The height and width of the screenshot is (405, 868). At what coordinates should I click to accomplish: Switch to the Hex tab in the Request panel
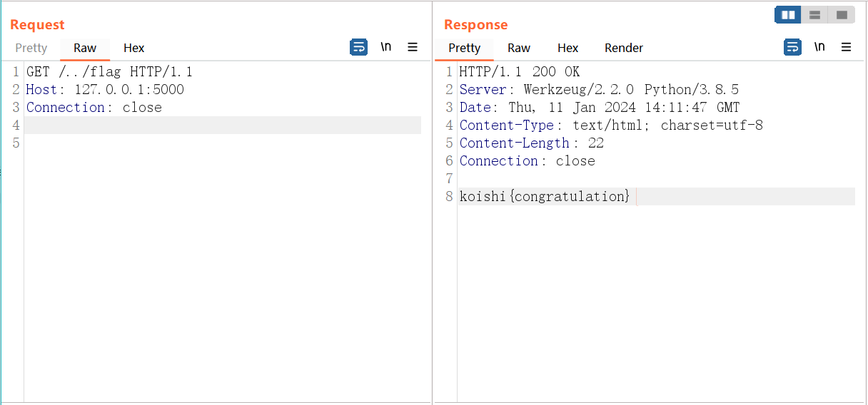133,48
